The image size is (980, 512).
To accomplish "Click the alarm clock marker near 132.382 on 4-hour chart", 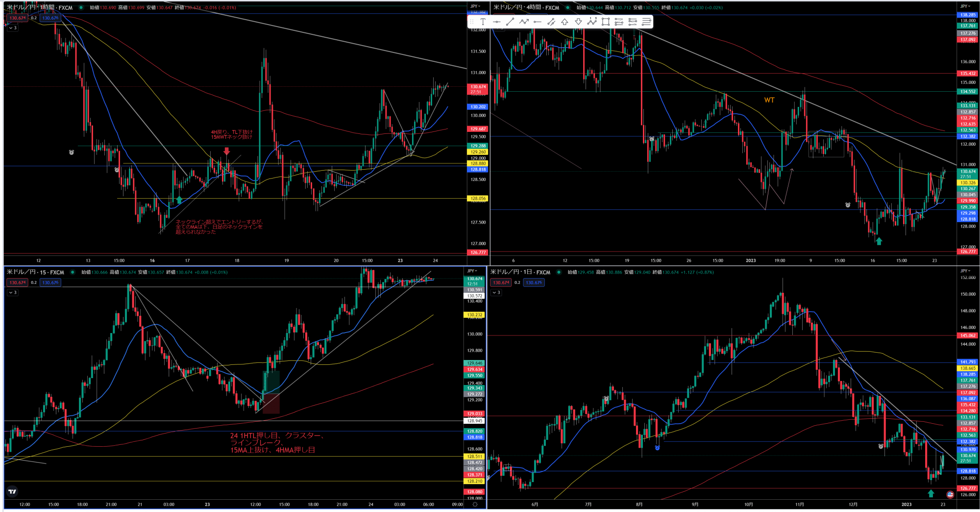I will click(652, 139).
